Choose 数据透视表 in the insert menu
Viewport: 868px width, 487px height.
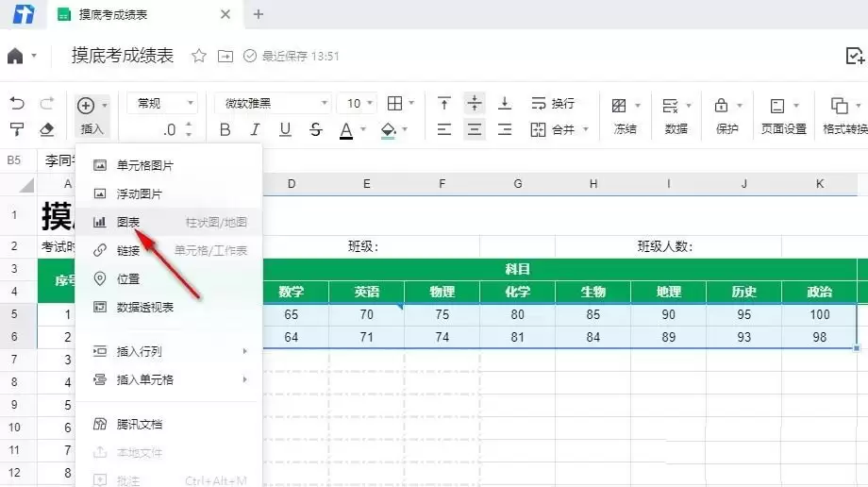point(144,307)
